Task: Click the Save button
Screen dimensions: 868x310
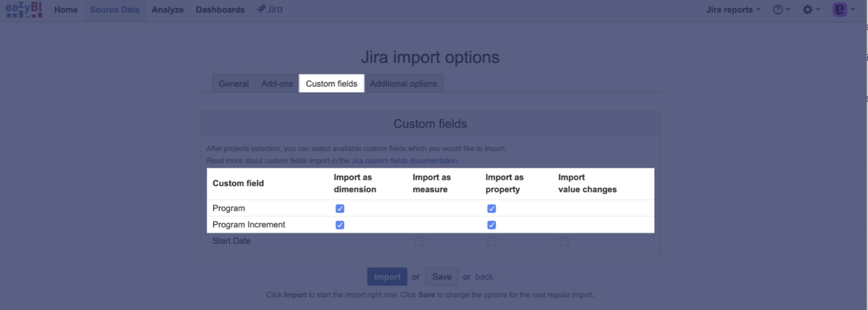Action: (441, 276)
